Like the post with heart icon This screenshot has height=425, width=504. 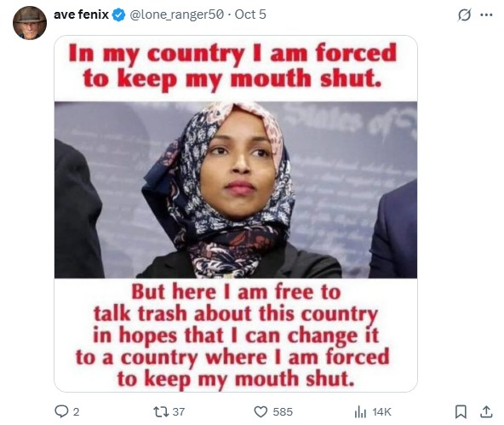pos(261,412)
